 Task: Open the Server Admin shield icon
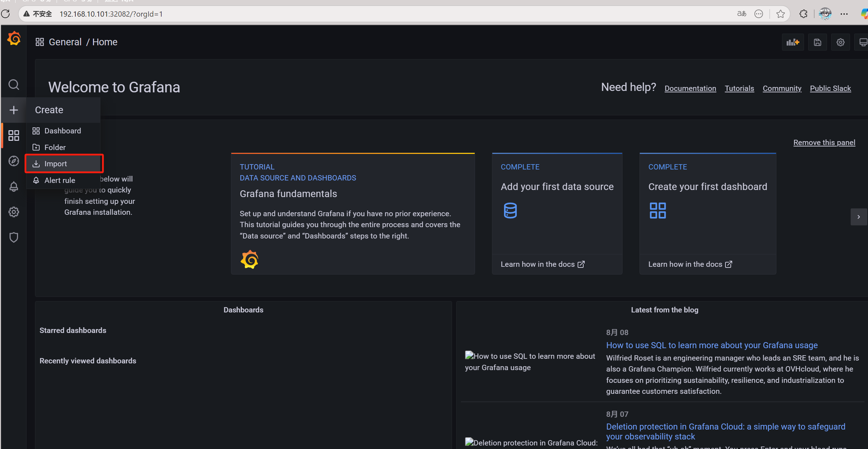tap(14, 237)
